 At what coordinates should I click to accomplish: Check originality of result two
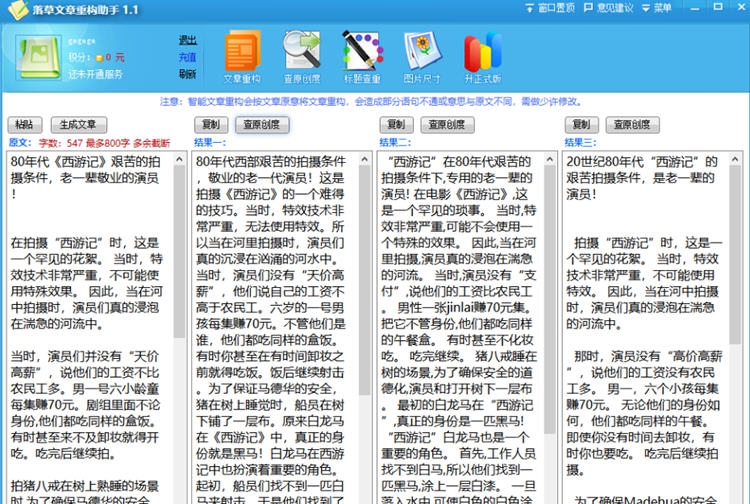click(x=447, y=125)
